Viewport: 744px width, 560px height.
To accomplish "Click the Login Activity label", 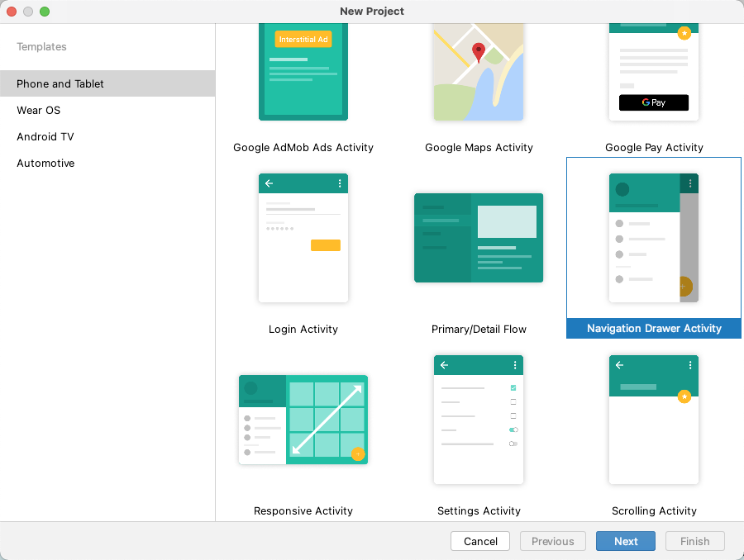I will [303, 329].
